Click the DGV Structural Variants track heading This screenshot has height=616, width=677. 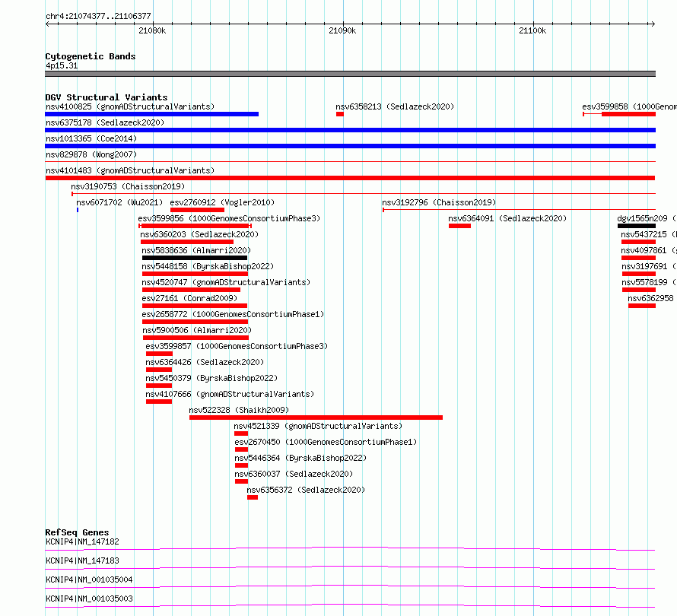(x=106, y=97)
